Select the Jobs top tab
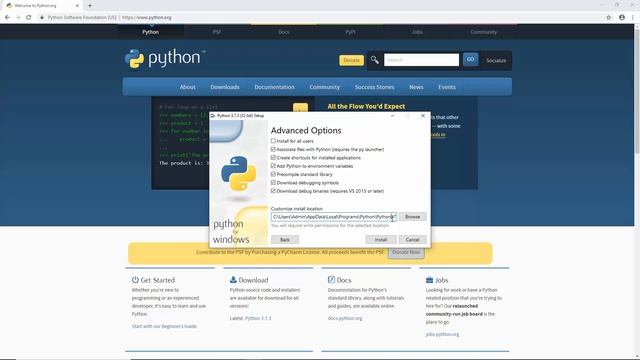This screenshot has height=360, width=640. point(417,32)
